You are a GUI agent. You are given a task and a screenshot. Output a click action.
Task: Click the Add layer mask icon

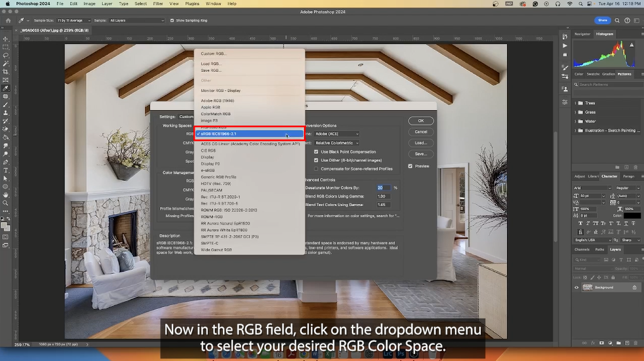tap(602, 343)
